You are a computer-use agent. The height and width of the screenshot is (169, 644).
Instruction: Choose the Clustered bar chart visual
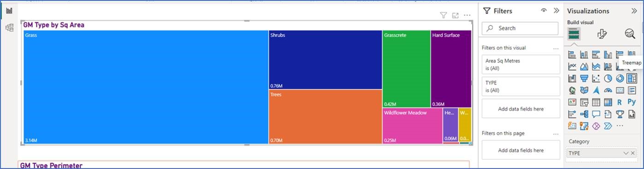point(596,54)
